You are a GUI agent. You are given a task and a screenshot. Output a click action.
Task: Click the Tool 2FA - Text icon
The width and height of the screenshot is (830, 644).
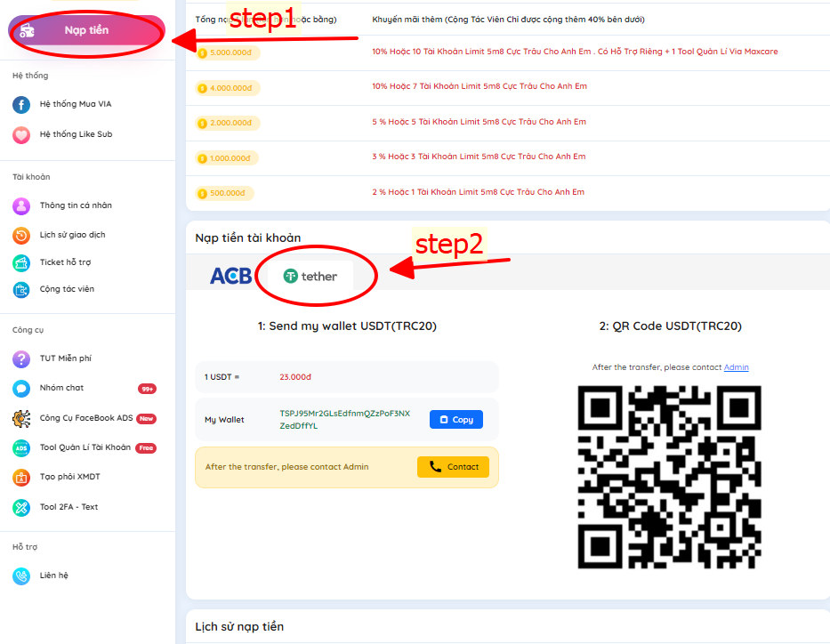click(x=21, y=508)
